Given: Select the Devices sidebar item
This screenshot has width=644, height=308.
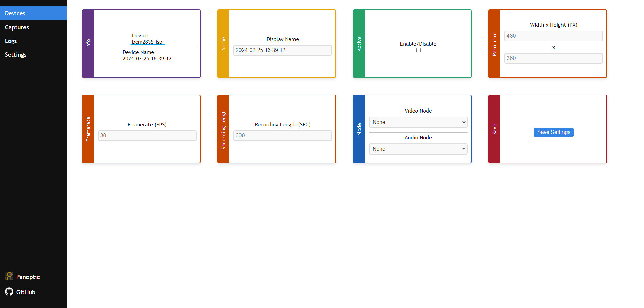Looking at the screenshot, I should 34,13.
